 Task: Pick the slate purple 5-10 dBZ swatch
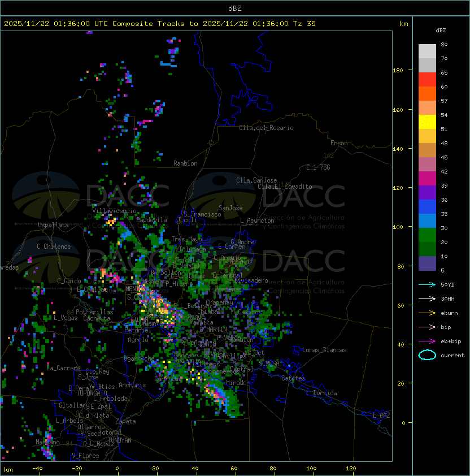tap(427, 263)
